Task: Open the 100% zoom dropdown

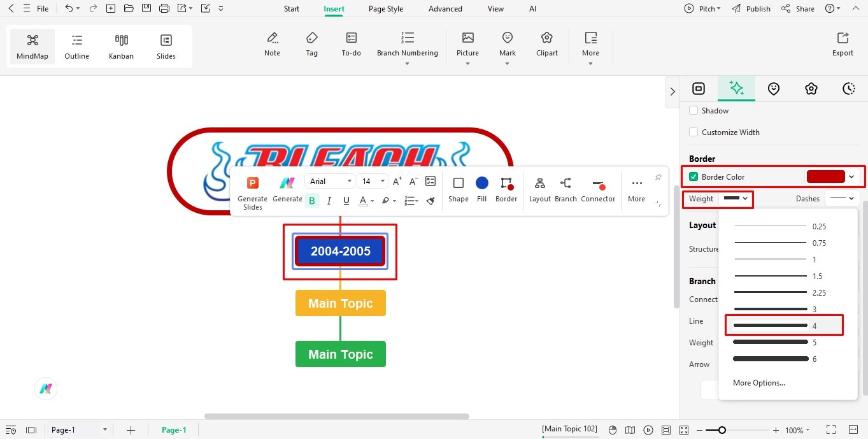Action: [797, 430]
